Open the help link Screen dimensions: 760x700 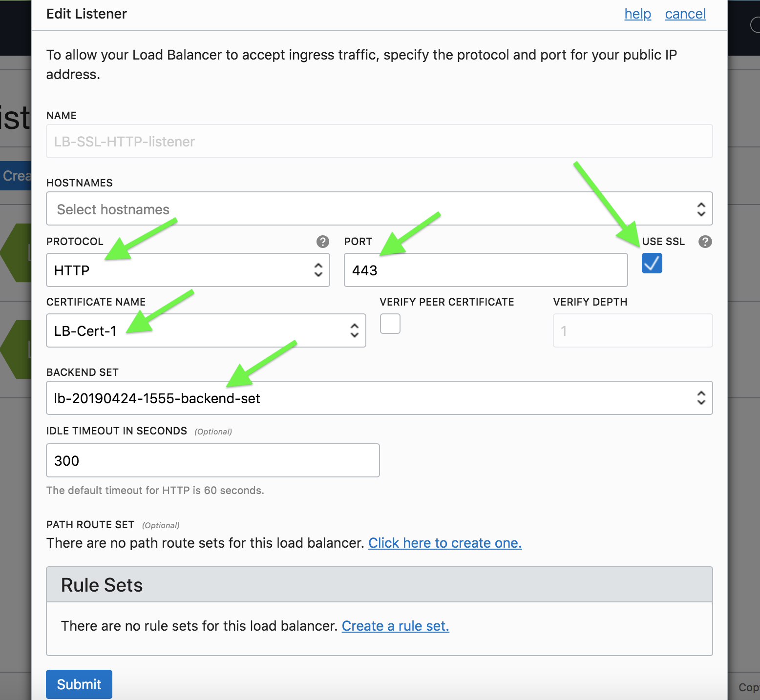coord(637,14)
